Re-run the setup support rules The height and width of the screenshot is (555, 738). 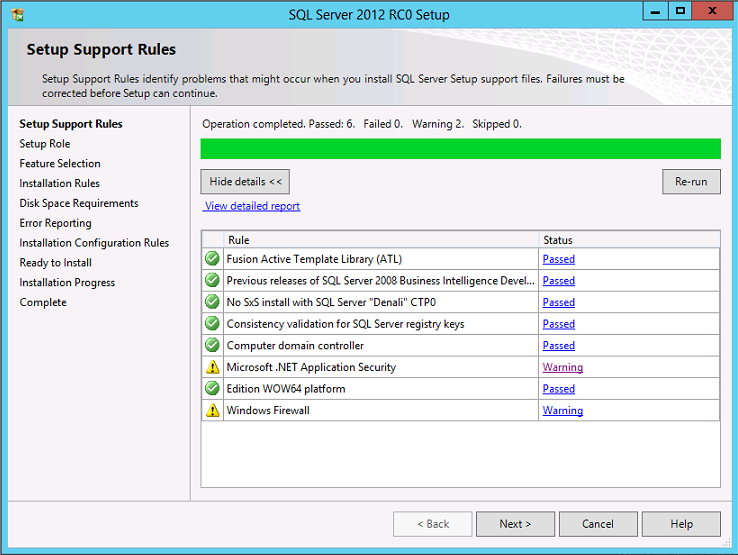click(690, 182)
